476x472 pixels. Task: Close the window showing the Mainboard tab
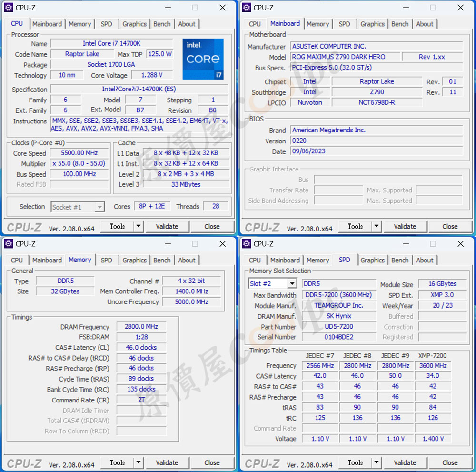(460, 8)
